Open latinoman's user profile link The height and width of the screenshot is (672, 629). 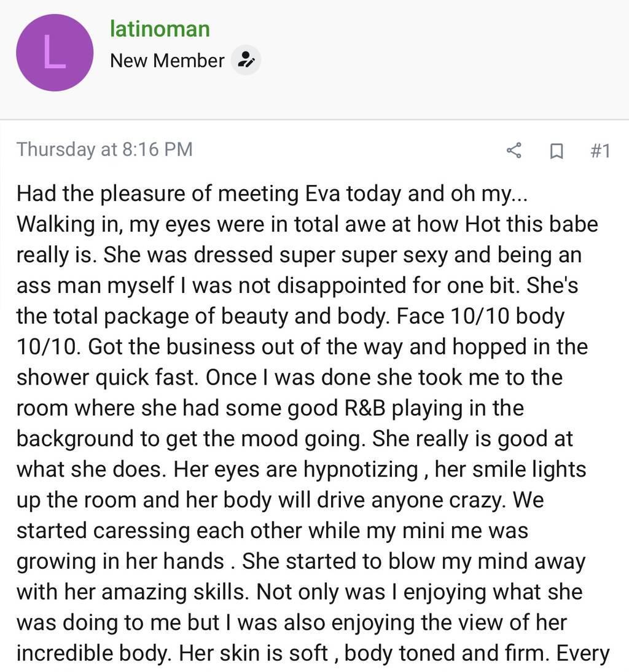160,28
